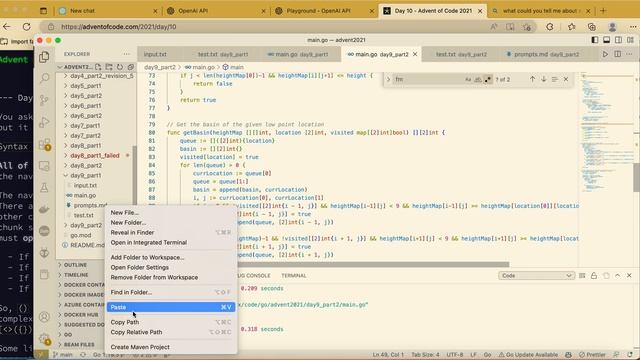The width and height of the screenshot is (640, 360).
Task: Open the TERMINAL panel tab
Action: 294,276
